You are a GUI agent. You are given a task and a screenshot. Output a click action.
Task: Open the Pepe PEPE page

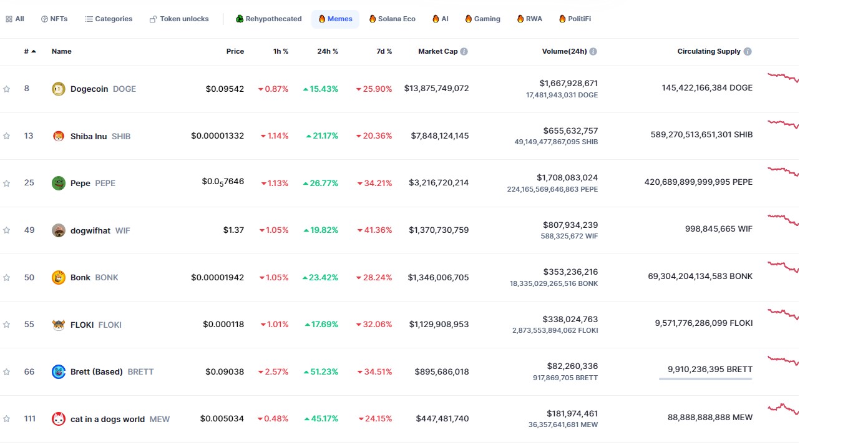(93, 184)
